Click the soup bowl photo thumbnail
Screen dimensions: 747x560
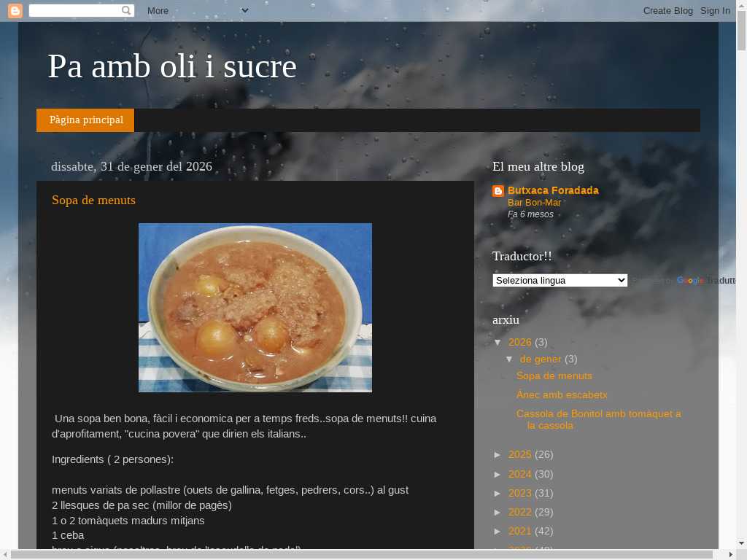255,308
